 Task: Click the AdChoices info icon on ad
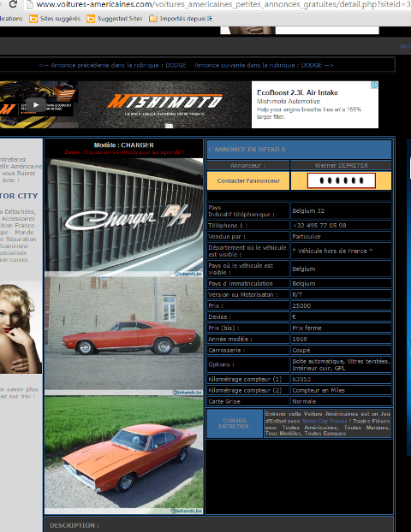tap(374, 86)
